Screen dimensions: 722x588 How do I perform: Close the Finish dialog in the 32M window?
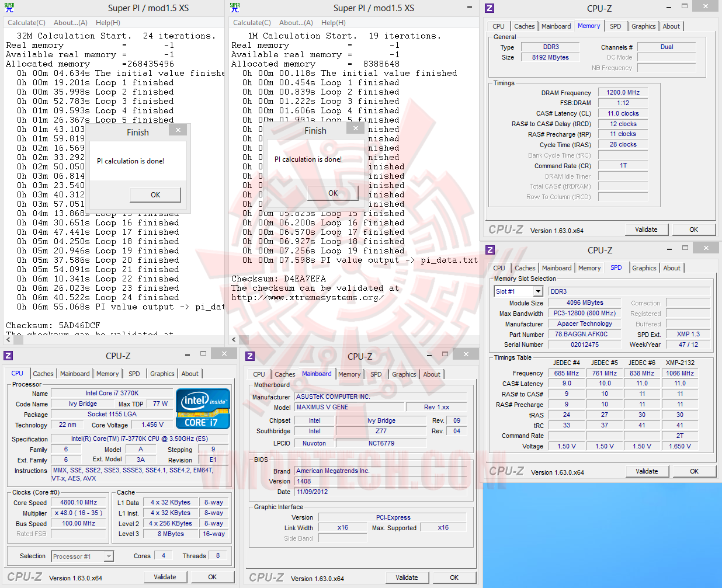pyautogui.click(x=178, y=130)
